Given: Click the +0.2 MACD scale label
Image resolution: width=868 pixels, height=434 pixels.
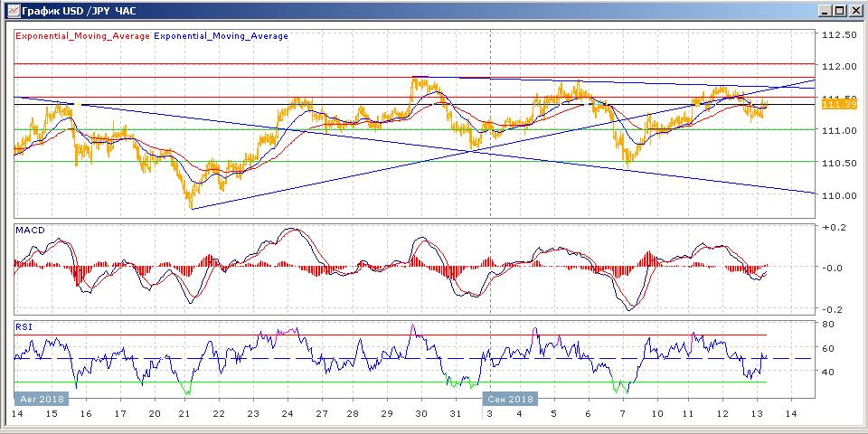Looking at the screenshot, I should point(832,228).
